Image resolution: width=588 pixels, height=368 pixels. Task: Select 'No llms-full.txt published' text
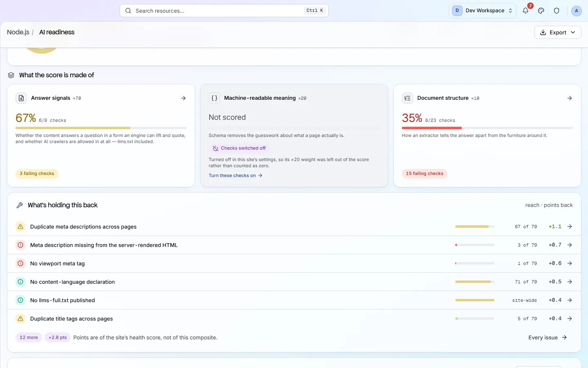click(62, 300)
